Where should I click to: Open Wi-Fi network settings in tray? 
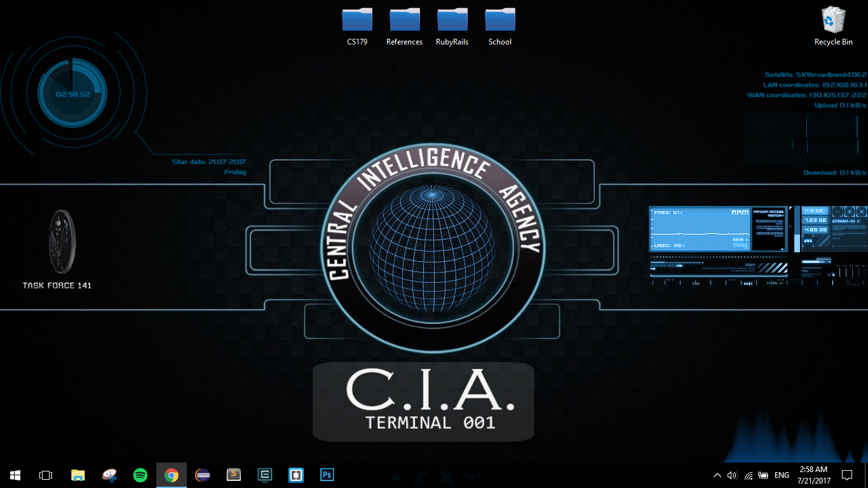[749, 475]
